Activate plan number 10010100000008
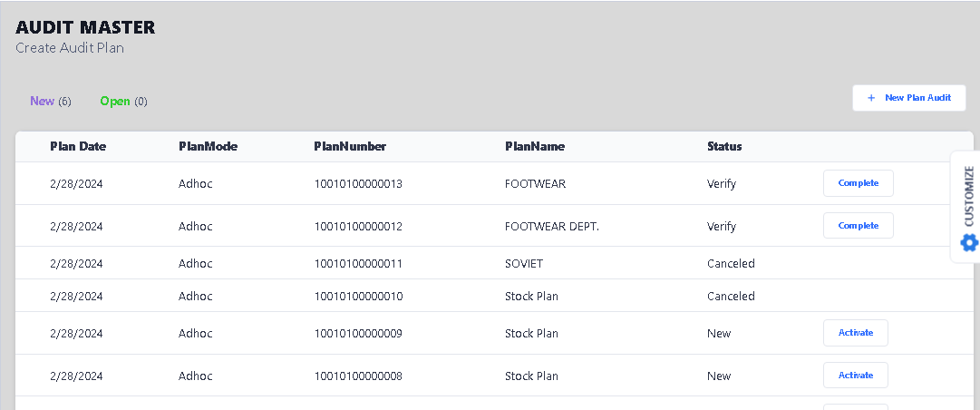This screenshot has width=980, height=410. (855, 376)
